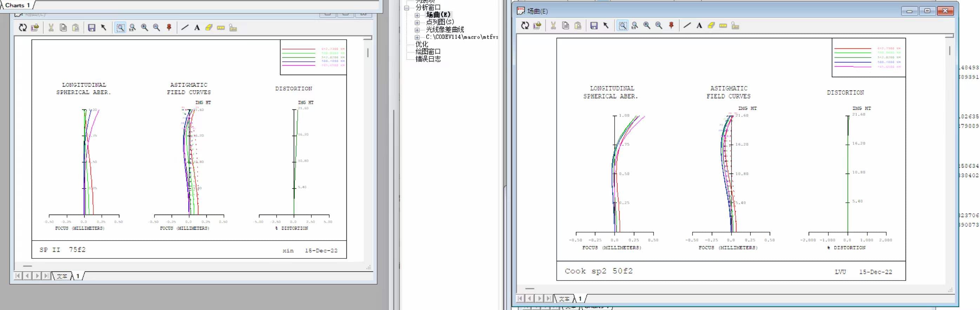Select 场曲(E) in the navigation tree

click(438, 15)
